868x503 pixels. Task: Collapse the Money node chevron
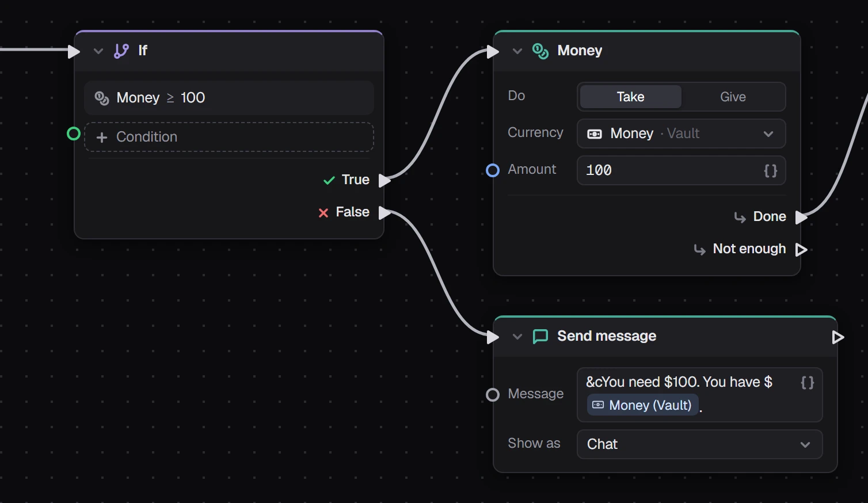tap(517, 51)
